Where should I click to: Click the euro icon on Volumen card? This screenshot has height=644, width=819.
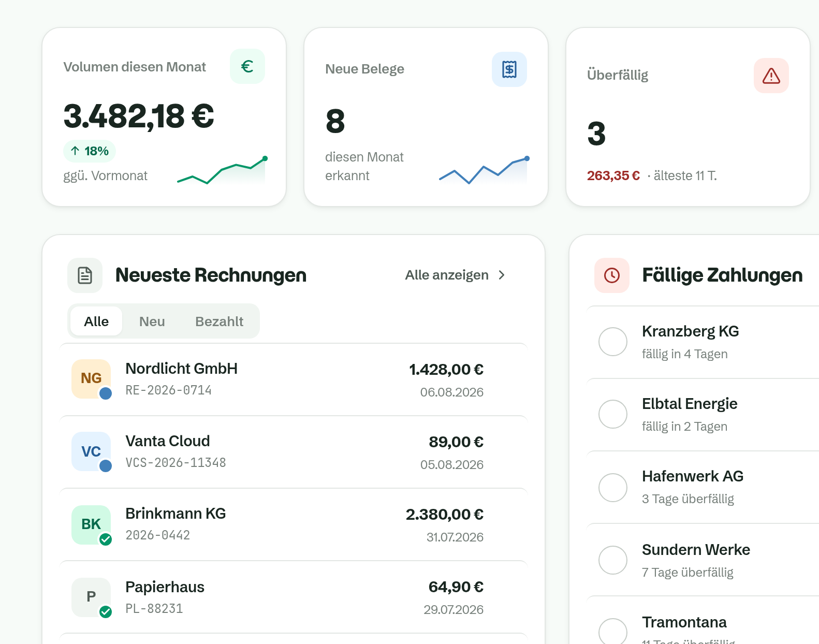[247, 66]
